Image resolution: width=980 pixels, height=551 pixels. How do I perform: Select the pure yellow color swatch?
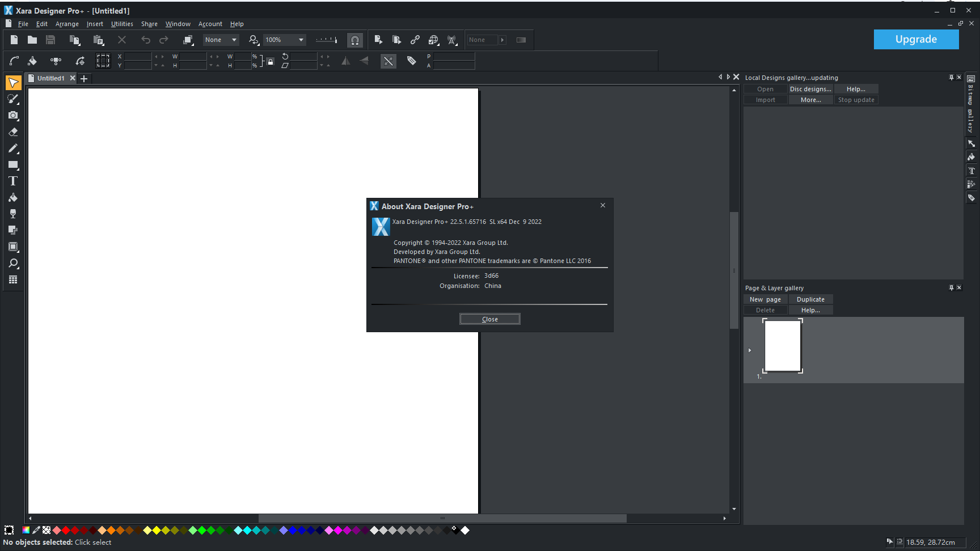pos(157,530)
